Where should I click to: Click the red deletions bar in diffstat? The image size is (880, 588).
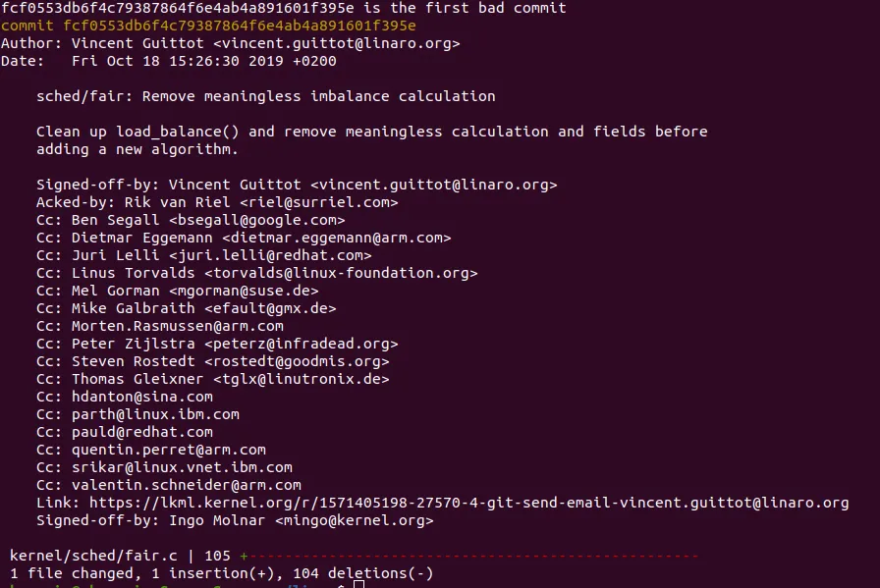474,557
